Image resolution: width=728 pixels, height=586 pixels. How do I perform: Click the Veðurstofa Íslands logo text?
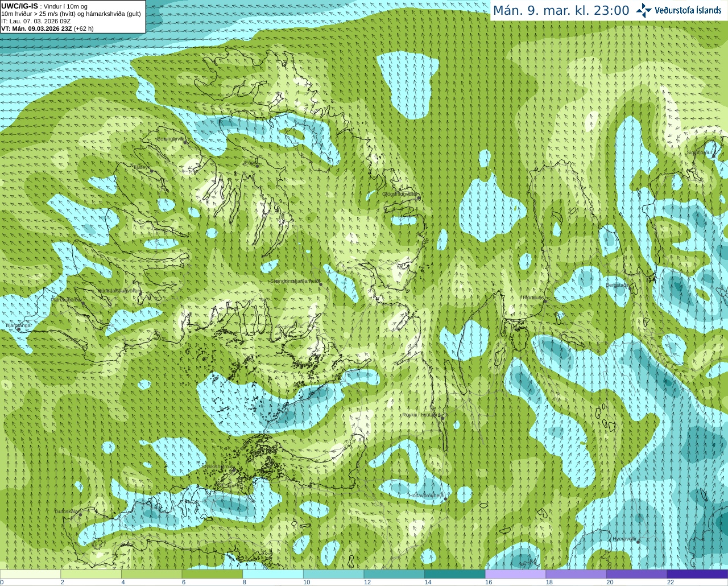tap(688, 10)
